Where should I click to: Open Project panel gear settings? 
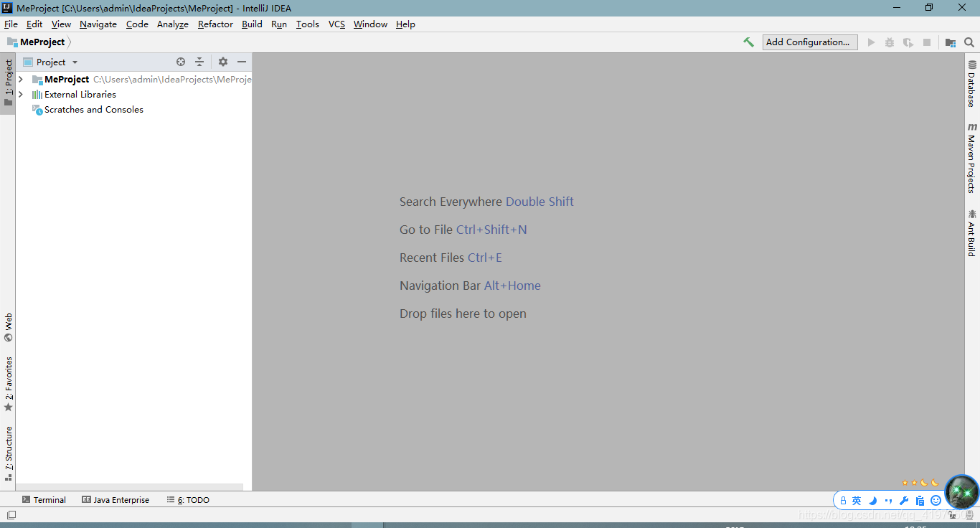[223, 62]
